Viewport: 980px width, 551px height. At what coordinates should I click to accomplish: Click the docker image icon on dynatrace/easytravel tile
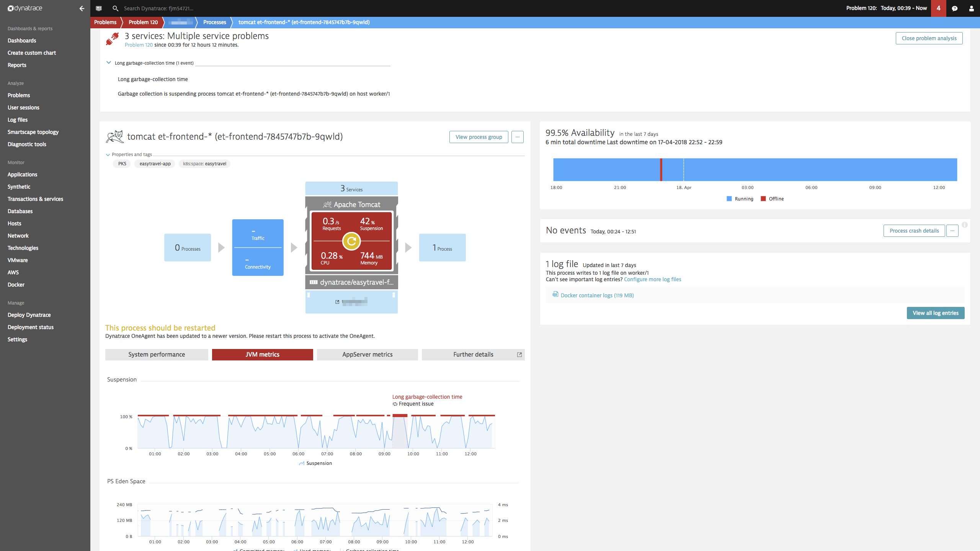(x=314, y=282)
